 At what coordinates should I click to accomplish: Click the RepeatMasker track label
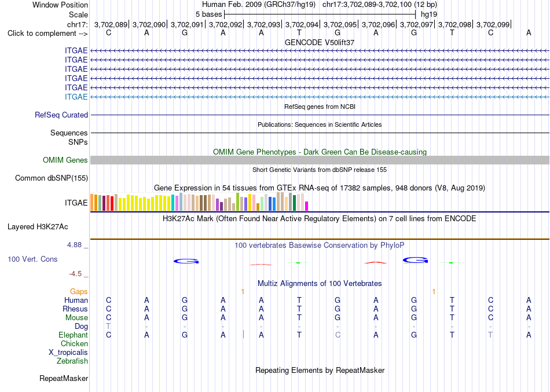point(64,378)
